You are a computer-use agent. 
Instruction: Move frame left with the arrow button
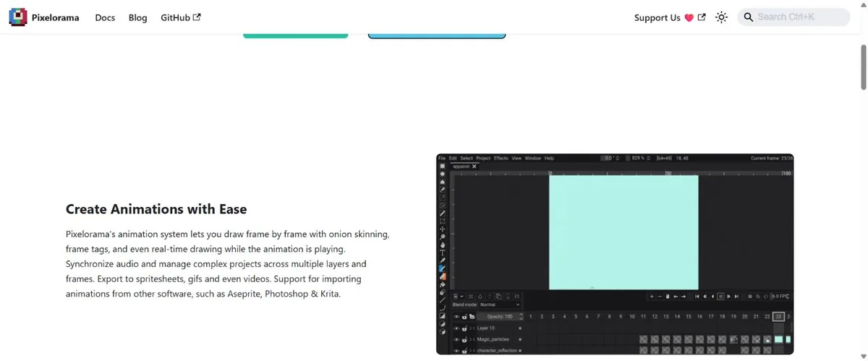point(676,297)
